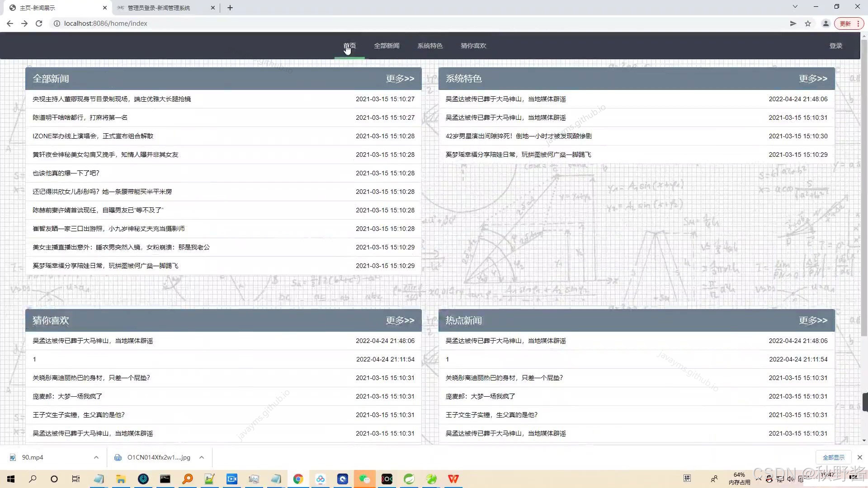Reload the page with the refresh icon
The height and width of the screenshot is (488, 868).
pyautogui.click(x=39, y=23)
